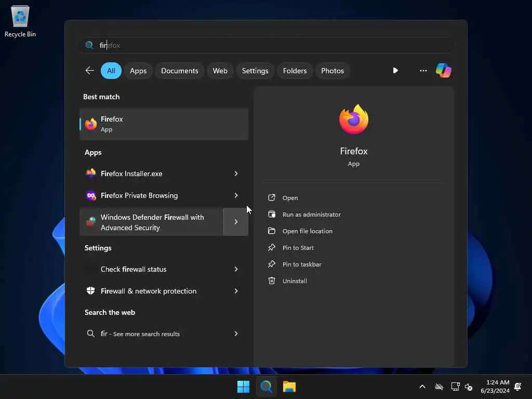Expand Firefox Private Browsing chevron
The height and width of the screenshot is (399, 532).
click(x=236, y=195)
